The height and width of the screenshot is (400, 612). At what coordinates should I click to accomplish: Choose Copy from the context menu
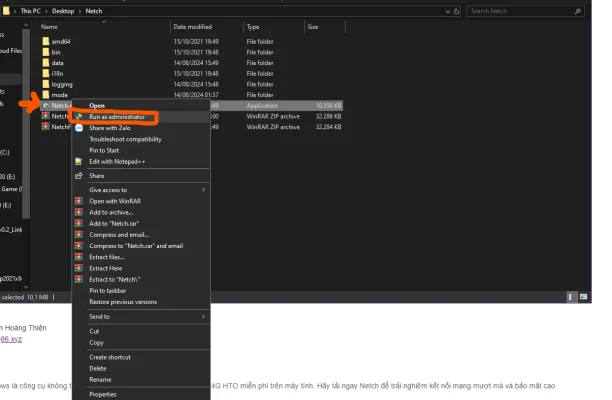coord(96,343)
